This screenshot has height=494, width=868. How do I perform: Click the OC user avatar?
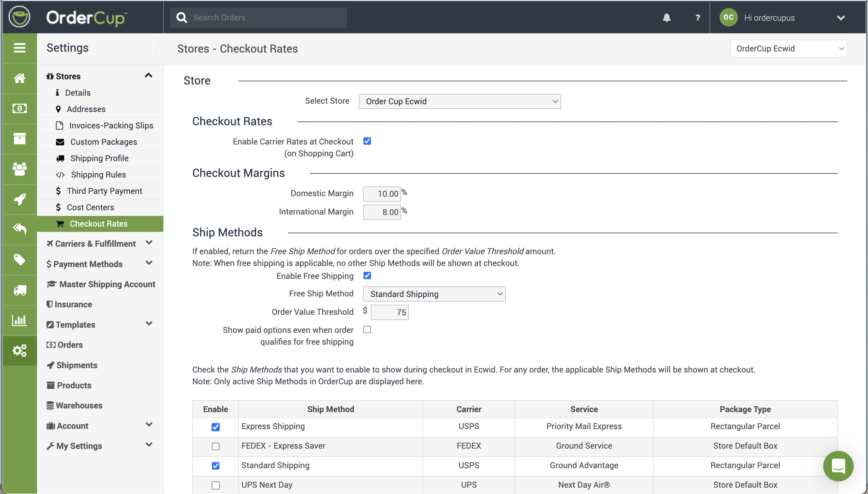(x=728, y=17)
